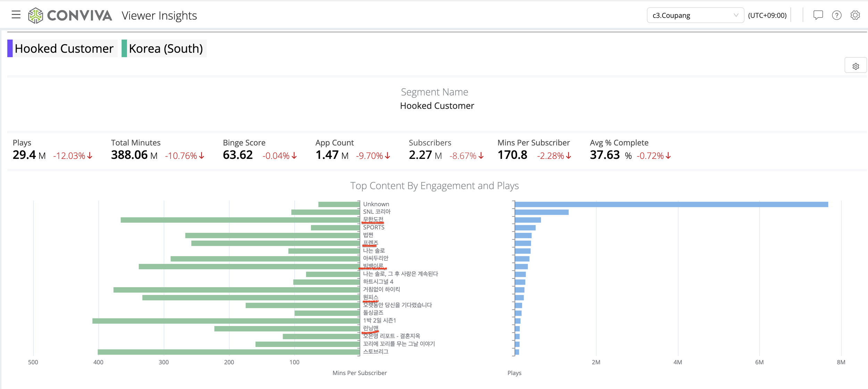Click the Viewer Insights page title

[159, 16]
